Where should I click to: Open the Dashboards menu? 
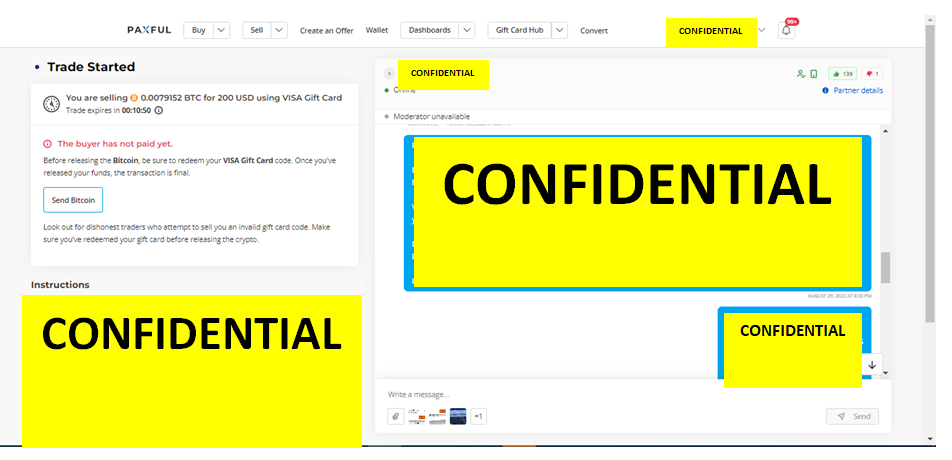point(429,30)
